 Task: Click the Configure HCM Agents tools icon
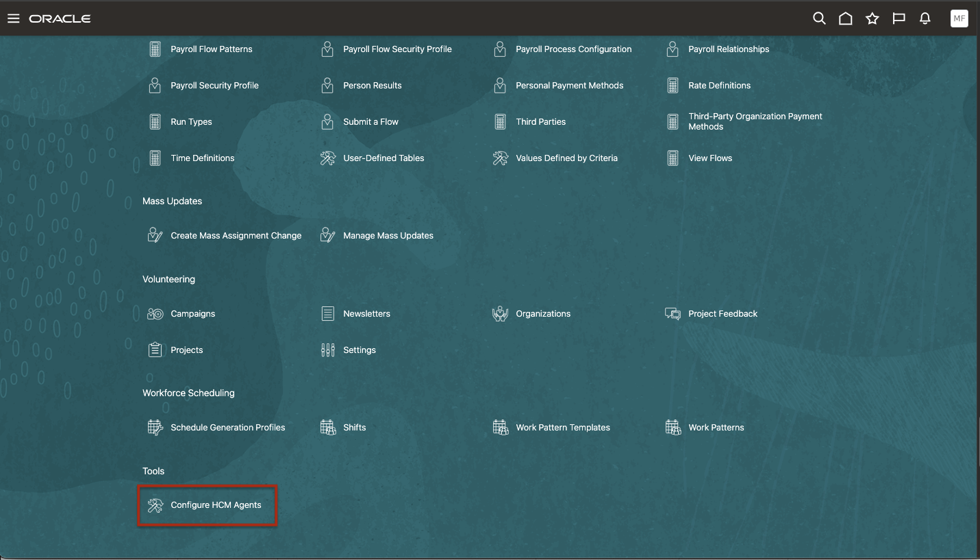pyautogui.click(x=155, y=506)
